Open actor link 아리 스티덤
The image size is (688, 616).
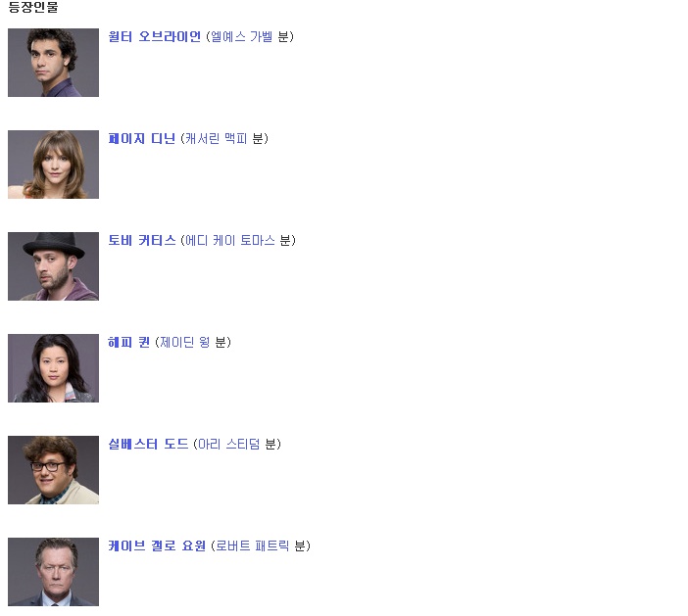(229, 445)
